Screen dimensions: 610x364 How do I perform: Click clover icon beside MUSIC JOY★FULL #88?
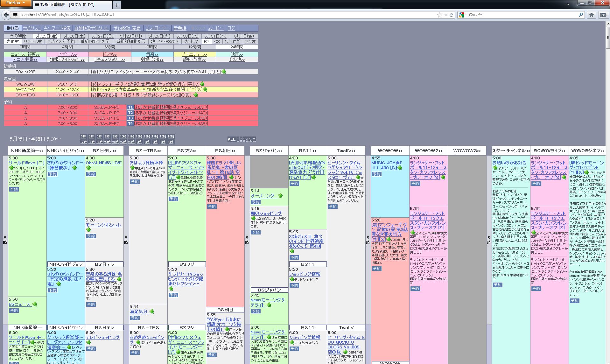[400, 168]
